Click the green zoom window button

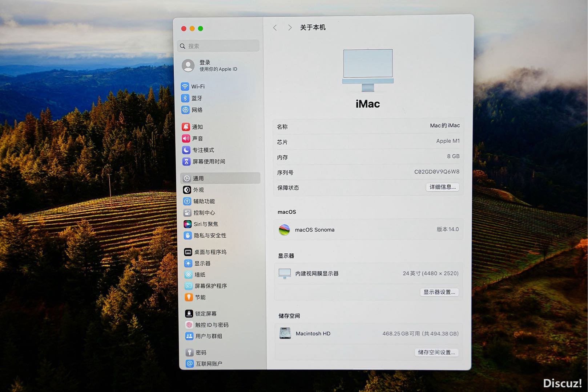coord(201,29)
